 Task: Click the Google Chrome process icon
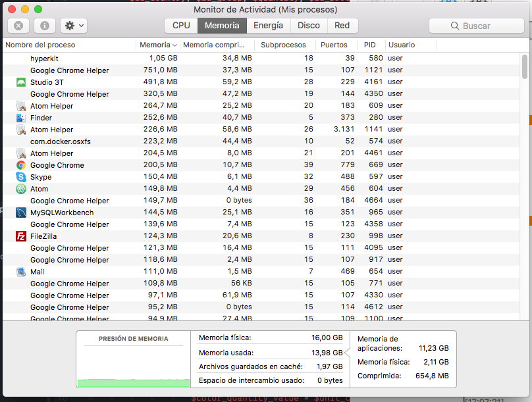point(21,165)
